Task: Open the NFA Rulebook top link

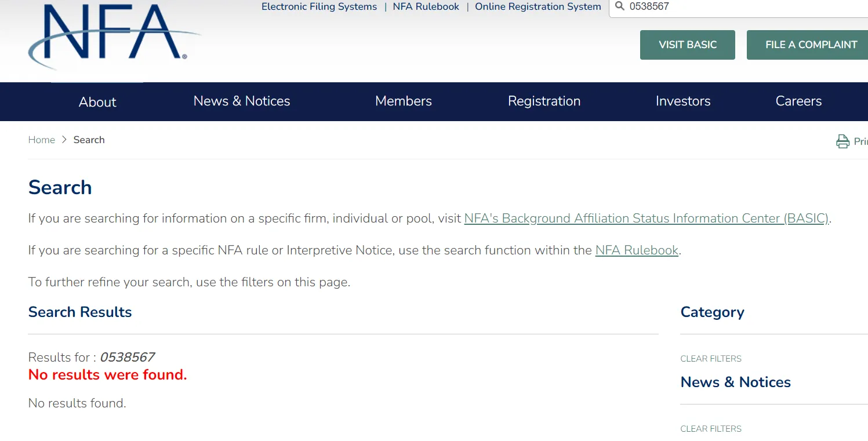Action: (426, 7)
